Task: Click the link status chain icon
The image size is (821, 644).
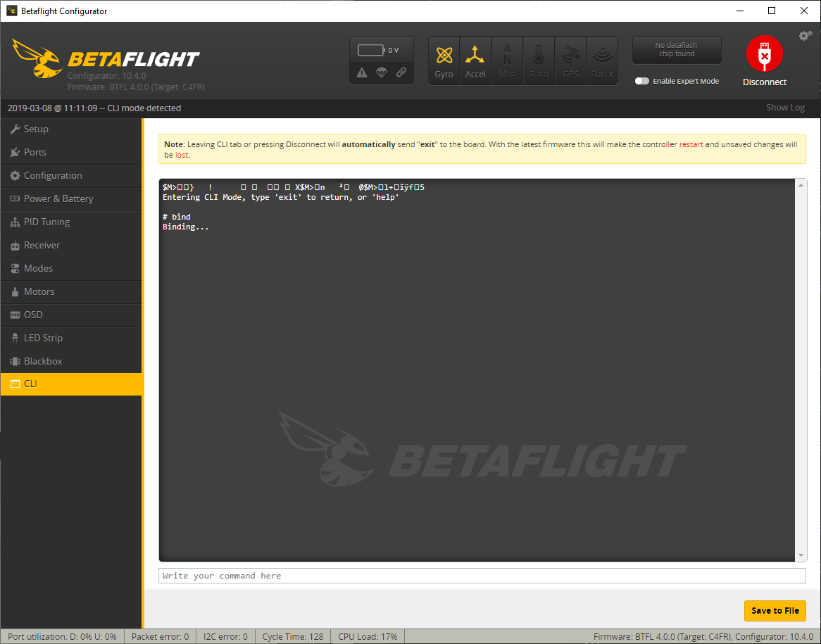Action: pos(401,72)
